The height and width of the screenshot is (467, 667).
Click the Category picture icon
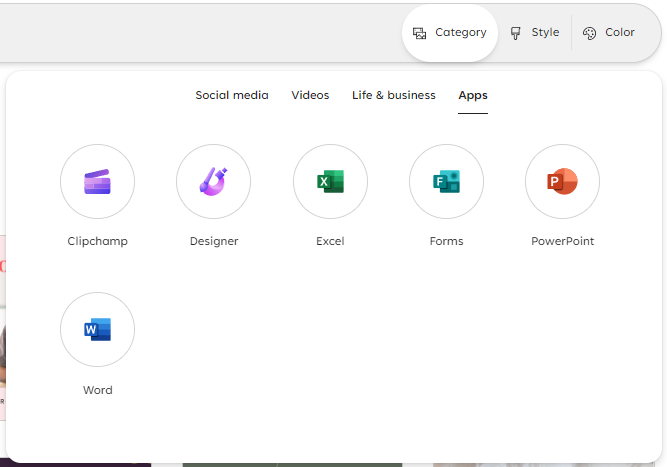click(419, 33)
